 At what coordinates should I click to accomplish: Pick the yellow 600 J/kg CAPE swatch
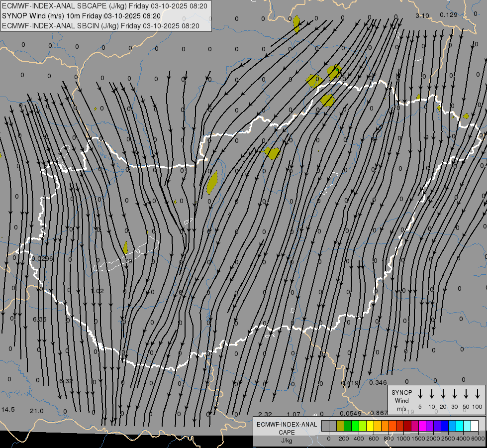pos(370,426)
